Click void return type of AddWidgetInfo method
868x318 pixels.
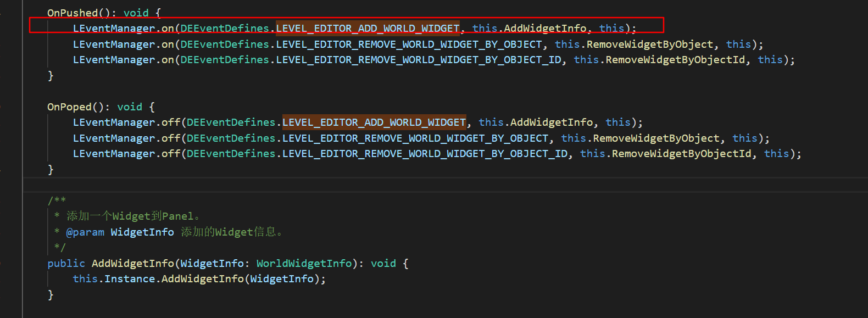tap(383, 263)
